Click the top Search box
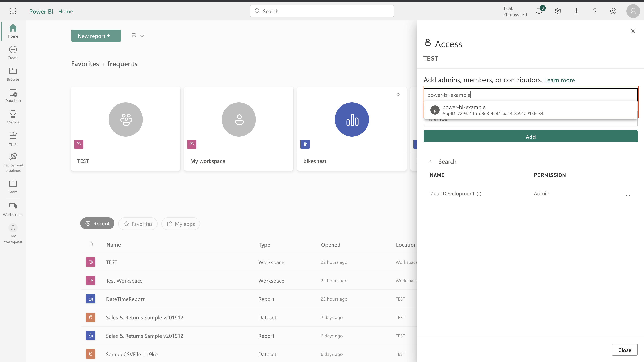Screen dimensions: 644x362 (322, 11)
